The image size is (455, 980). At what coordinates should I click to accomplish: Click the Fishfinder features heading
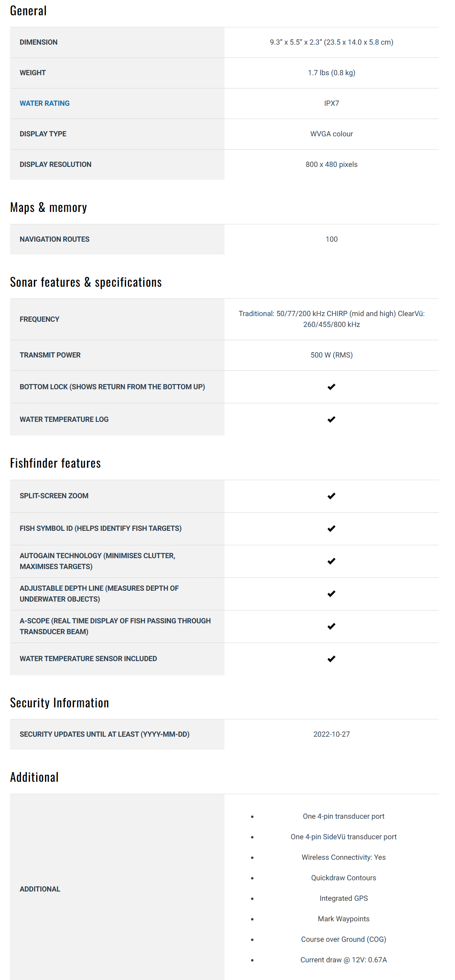coord(55,463)
